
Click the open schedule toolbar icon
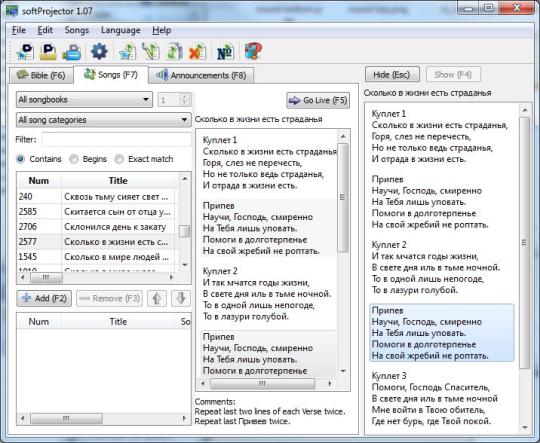click(x=48, y=52)
